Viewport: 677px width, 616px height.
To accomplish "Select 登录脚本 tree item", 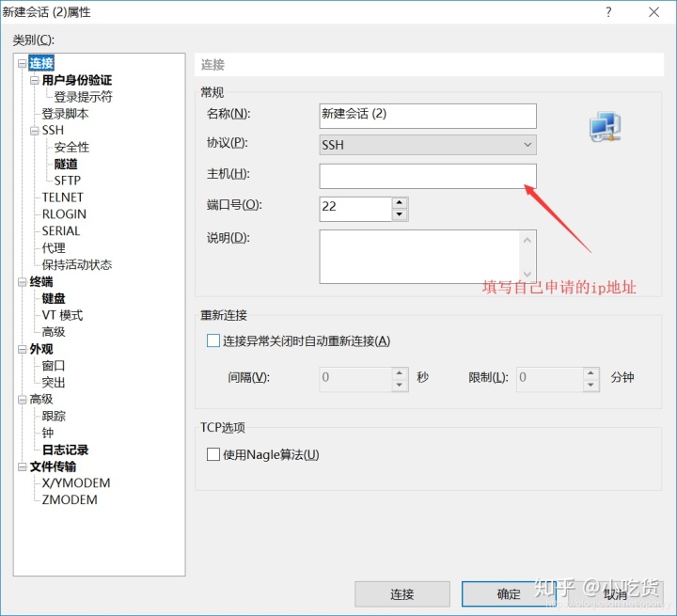I will click(x=65, y=114).
